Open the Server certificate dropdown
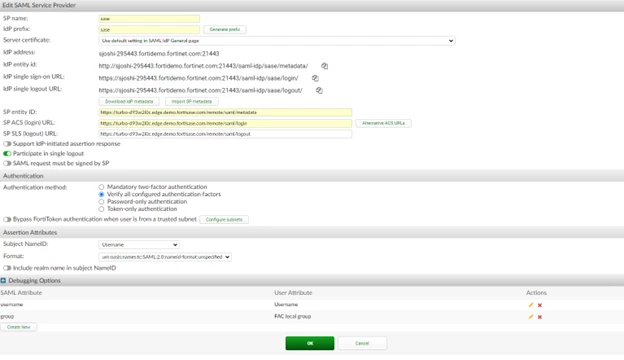This screenshot has width=624, height=360. point(277,41)
